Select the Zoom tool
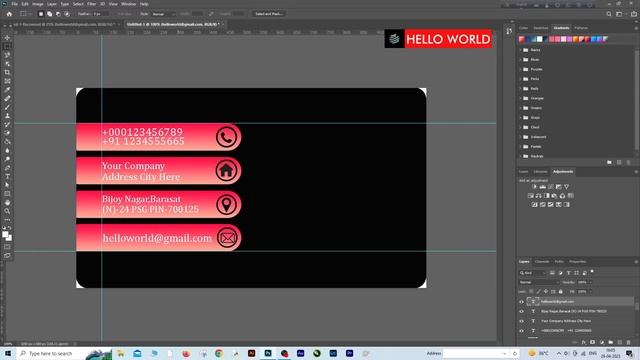640x360 pixels. pyautogui.click(x=7, y=211)
